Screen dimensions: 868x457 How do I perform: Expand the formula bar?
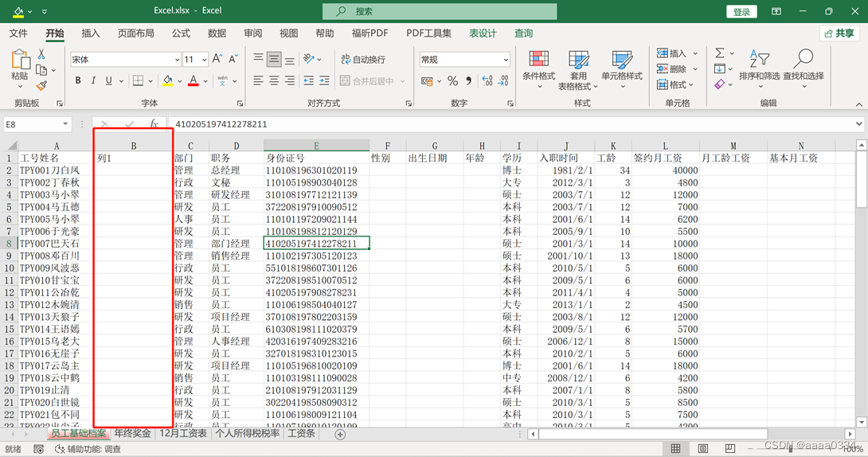click(x=858, y=124)
